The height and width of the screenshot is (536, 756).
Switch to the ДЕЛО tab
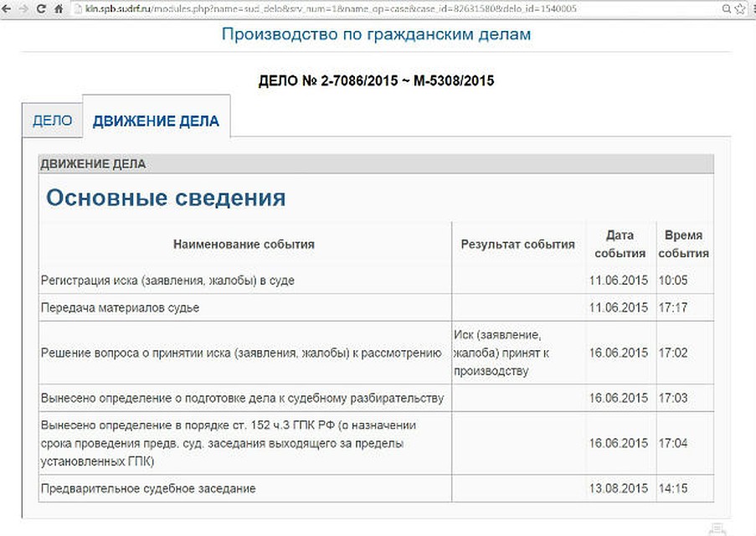[52, 120]
